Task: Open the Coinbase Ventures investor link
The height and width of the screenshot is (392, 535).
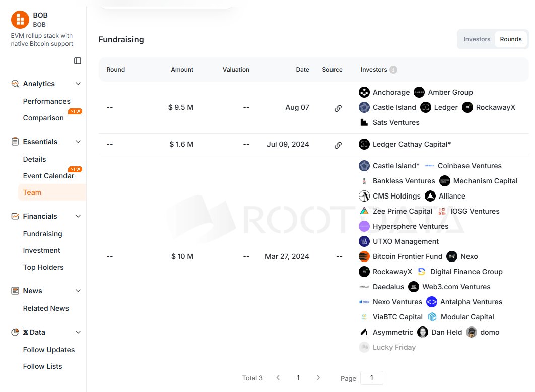Action: click(x=470, y=166)
